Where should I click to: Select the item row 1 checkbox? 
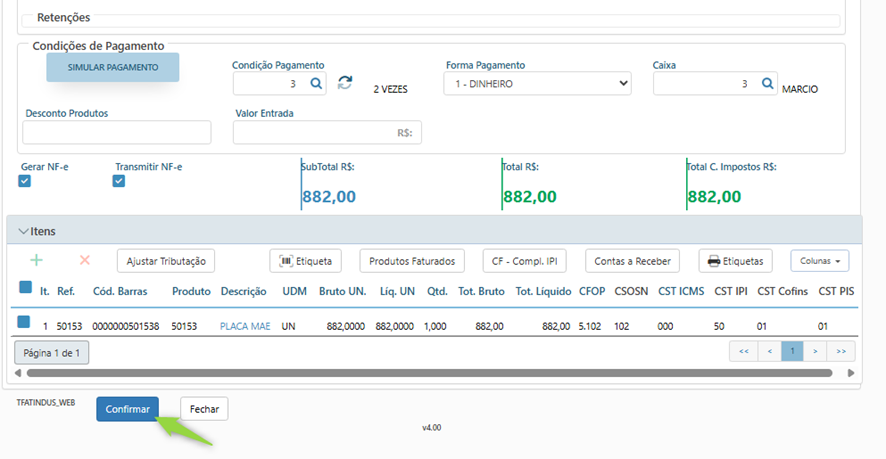[x=24, y=322]
